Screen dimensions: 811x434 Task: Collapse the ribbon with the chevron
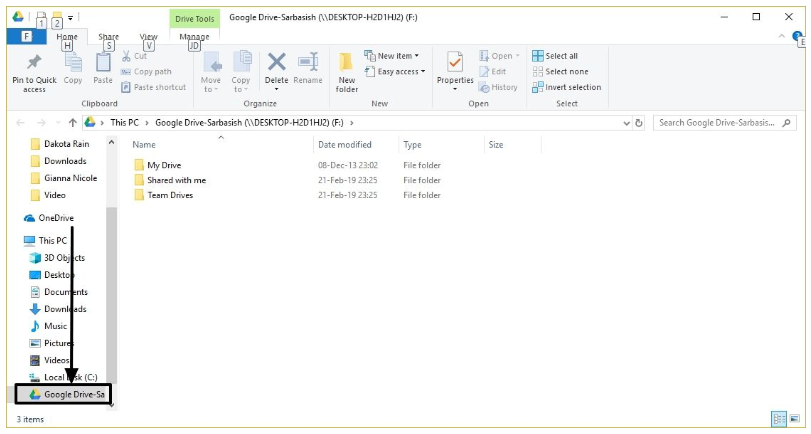coord(781,36)
